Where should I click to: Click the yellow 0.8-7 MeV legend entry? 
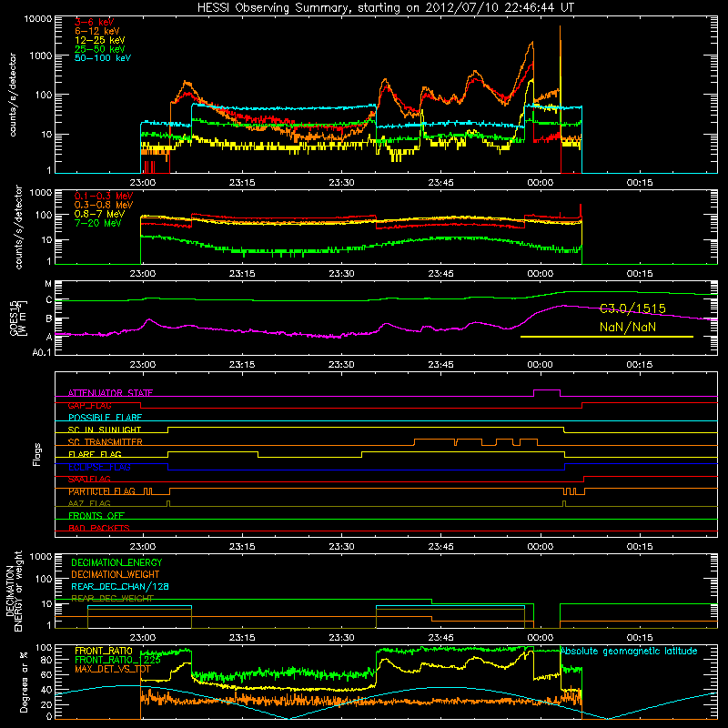(x=99, y=215)
